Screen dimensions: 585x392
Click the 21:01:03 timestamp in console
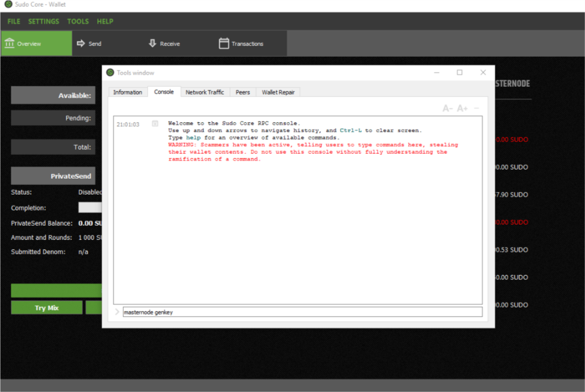coord(128,124)
